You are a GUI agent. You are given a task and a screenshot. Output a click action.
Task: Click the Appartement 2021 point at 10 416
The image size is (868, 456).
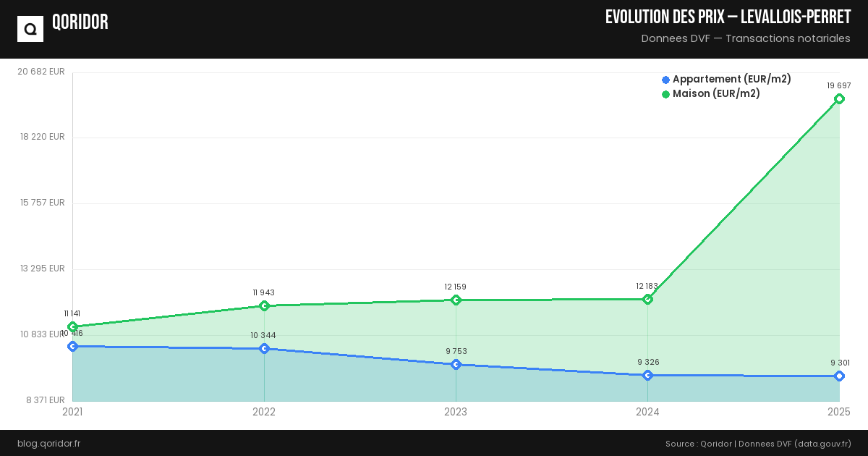pyautogui.click(x=72, y=346)
